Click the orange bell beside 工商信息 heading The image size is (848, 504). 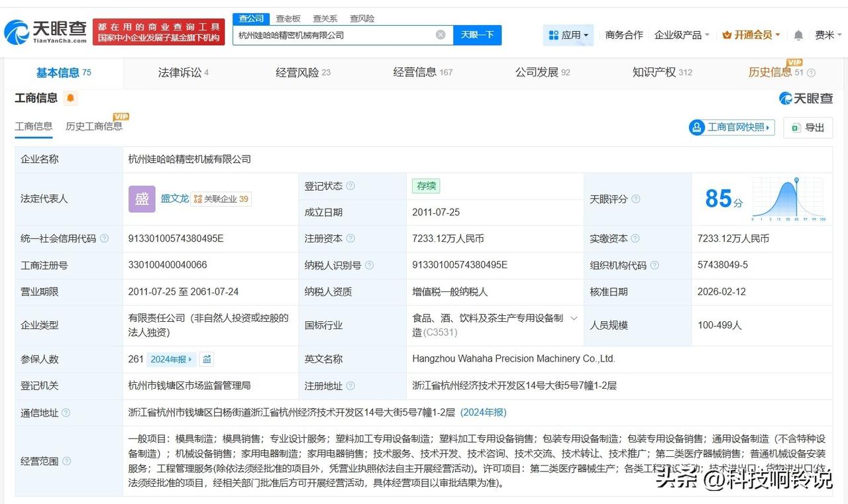click(71, 99)
